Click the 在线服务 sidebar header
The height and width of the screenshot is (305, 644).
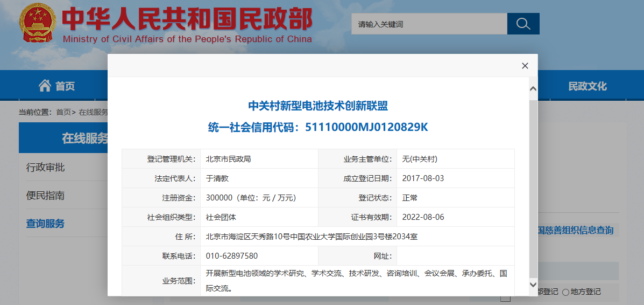point(63,138)
